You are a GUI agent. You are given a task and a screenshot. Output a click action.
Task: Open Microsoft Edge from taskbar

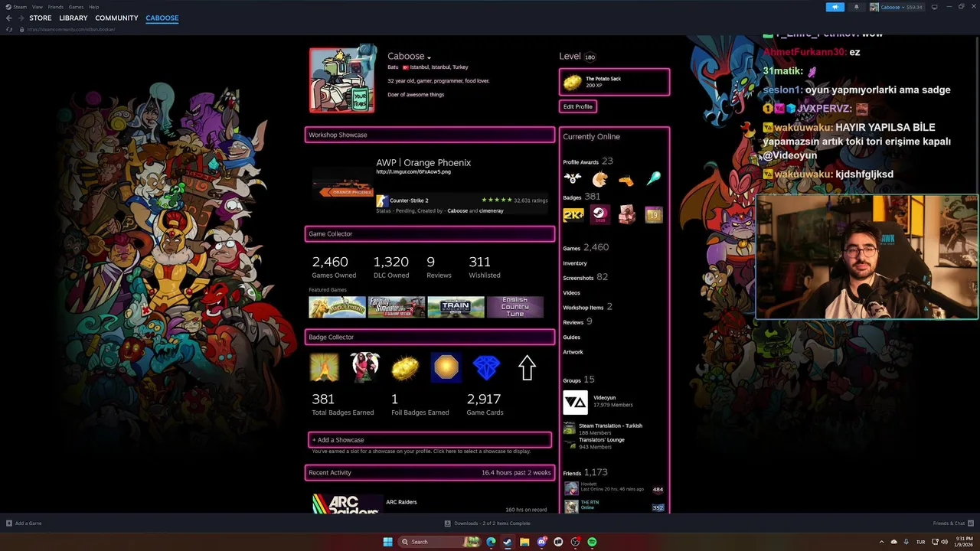491,542
